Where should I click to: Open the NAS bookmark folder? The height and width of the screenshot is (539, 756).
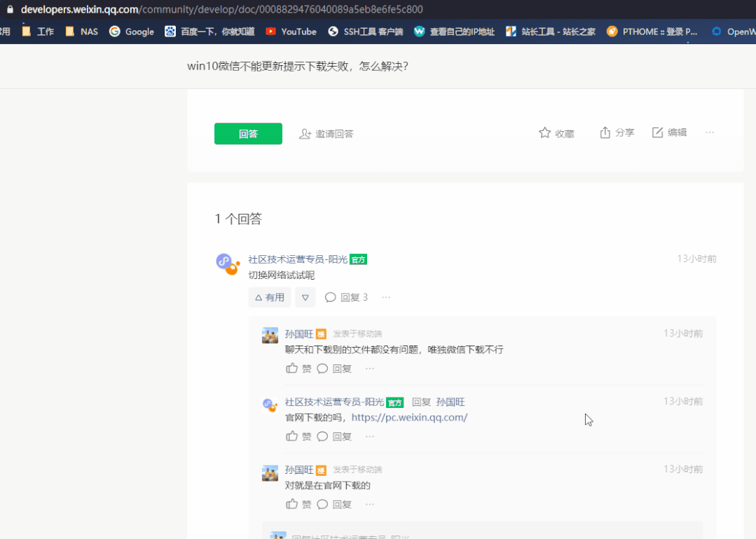[x=81, y=32]
